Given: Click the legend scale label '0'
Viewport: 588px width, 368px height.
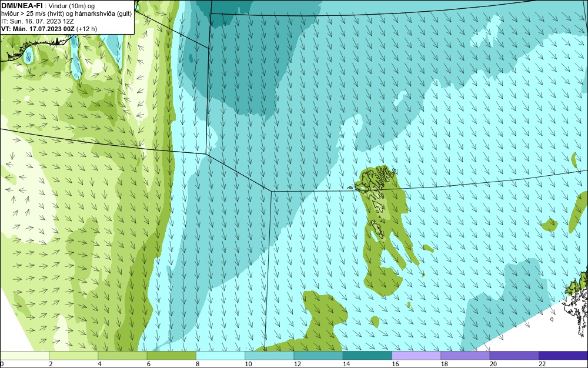Looking at the screenshot, I should (2, 364).
